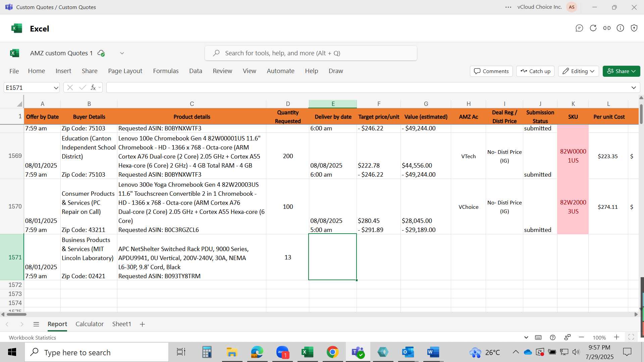
Task: Click the pink SKU cell 82W00001US
Action: 573,156
